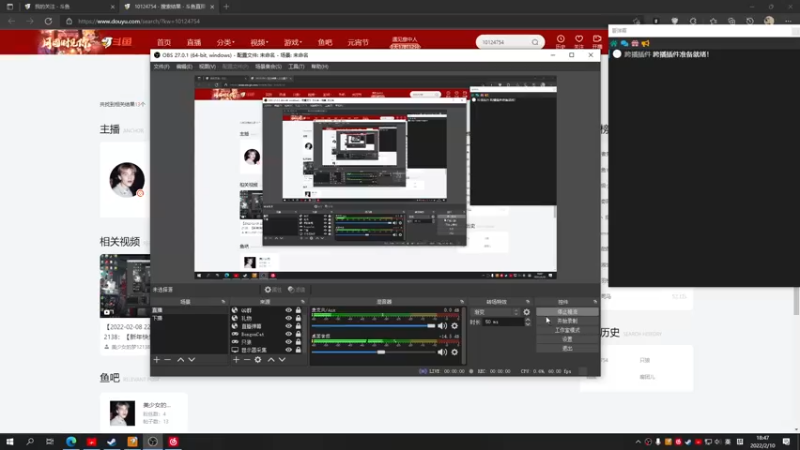Open scene transition properties gear

pos(527,312)
